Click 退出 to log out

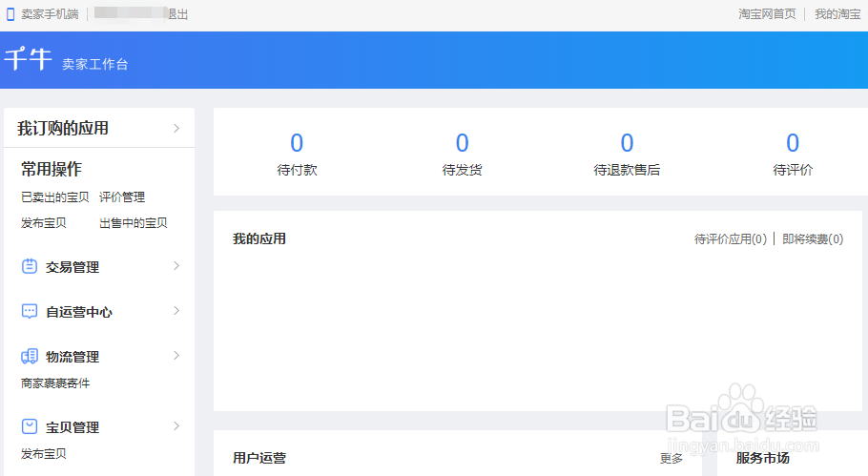(178, 14)
